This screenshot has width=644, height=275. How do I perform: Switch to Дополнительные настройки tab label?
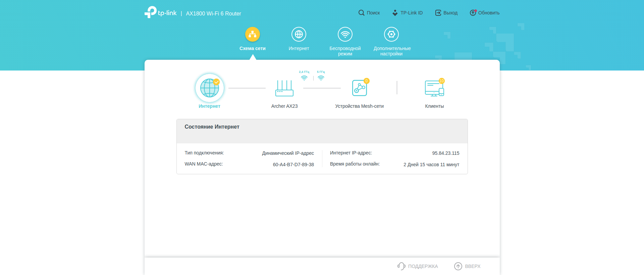[x=392, y=51]
